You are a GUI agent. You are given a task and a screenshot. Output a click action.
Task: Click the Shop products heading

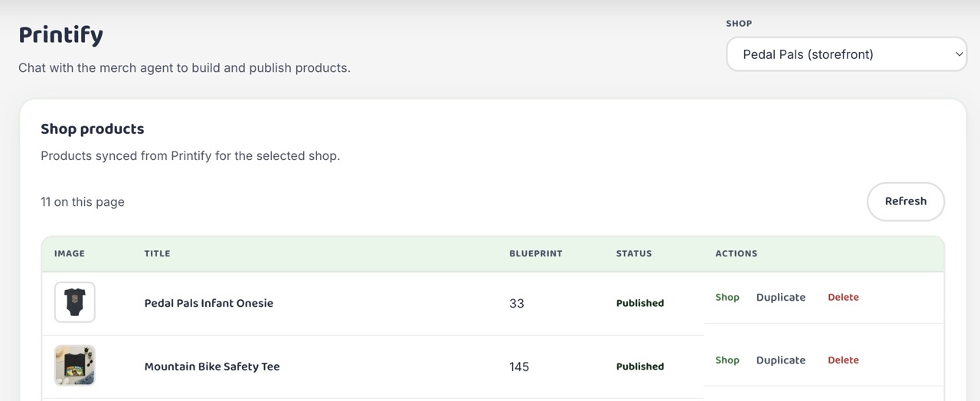tap(93, 129)
